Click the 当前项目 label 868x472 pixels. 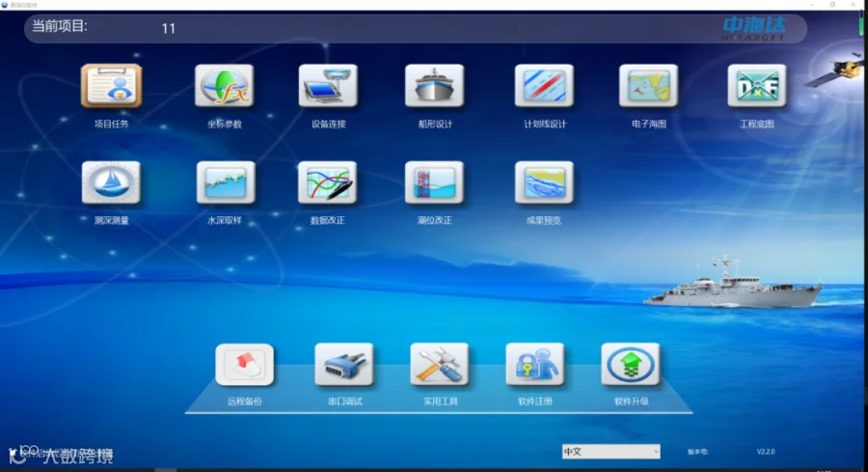coord(59,26)
